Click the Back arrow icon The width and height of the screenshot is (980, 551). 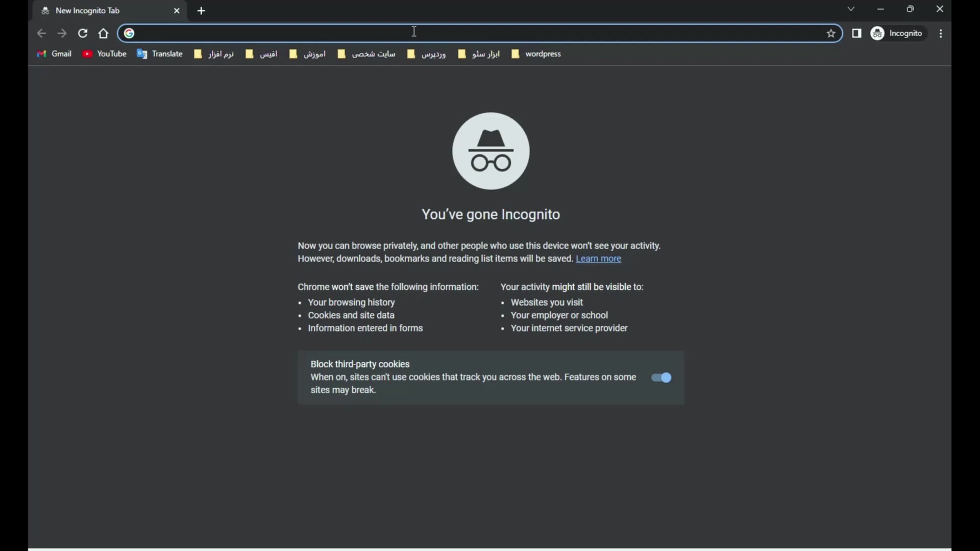tap(41, 34)
